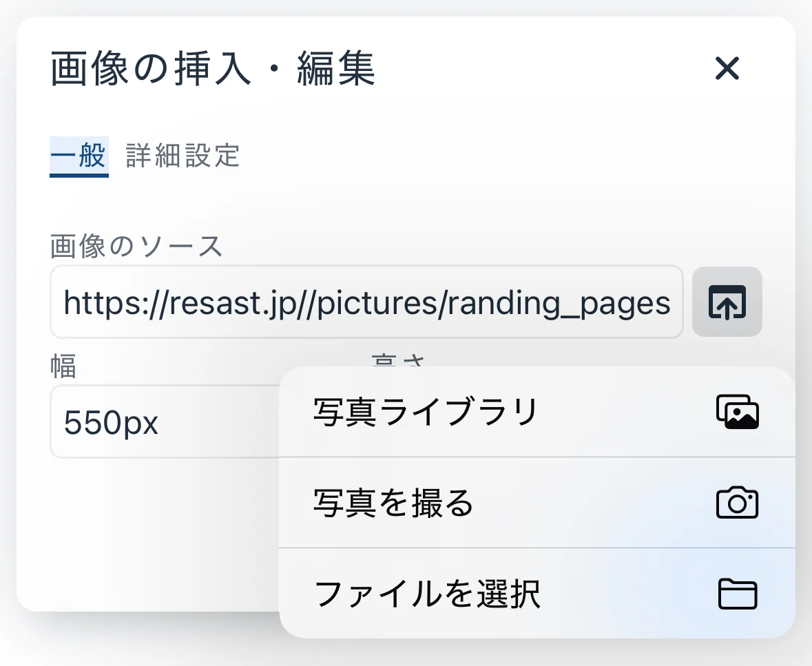Click the blue underline beneath the 一般 tab
The width and height of the screenshot is (812, 666).
(x=79, y=176)
